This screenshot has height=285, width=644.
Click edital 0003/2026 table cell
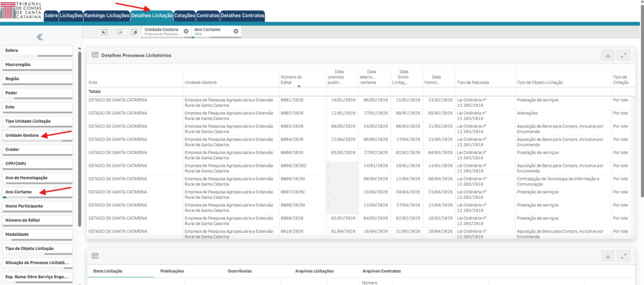coord(292,126)
